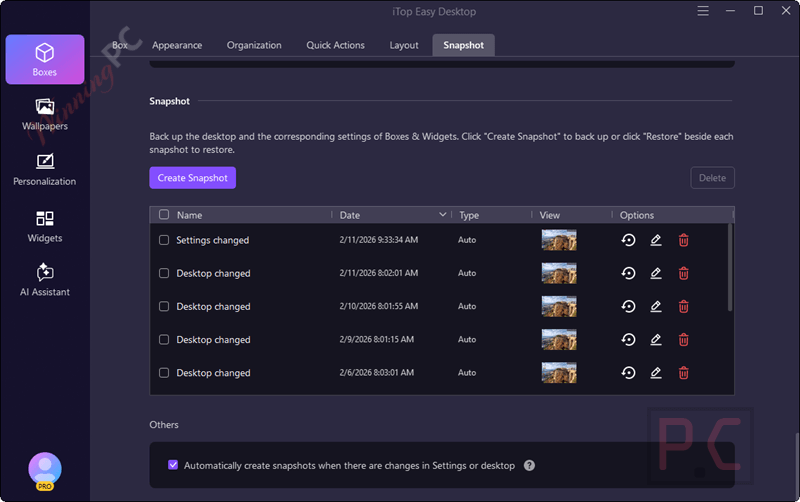Select all snapshots via header checkbox
The height and width of the screenshot is (502, 800).
[x=164, y=214]
